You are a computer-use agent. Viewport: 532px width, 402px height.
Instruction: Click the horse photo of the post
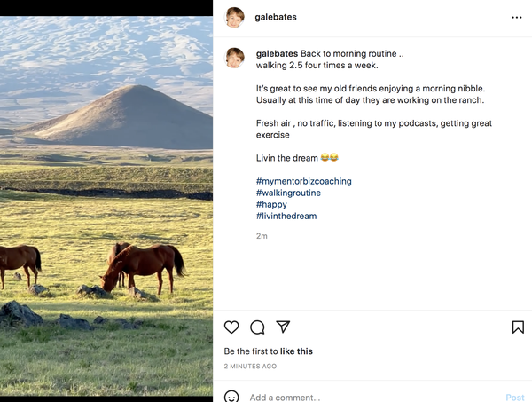coord(106,204)
